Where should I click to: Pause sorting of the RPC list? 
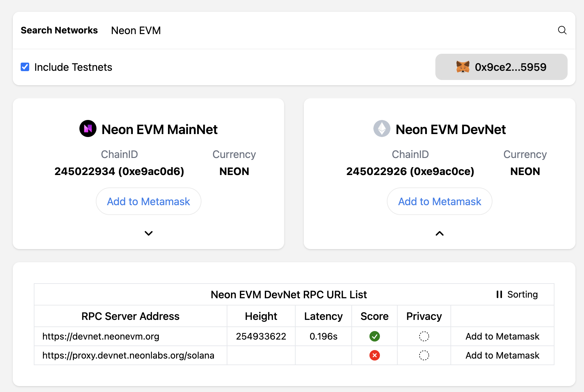[x=517, y=294]
